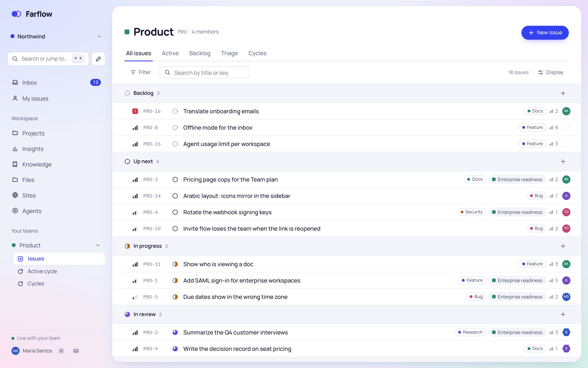Collapse the Product team section
588x368 pixels.
pos(98,245)
